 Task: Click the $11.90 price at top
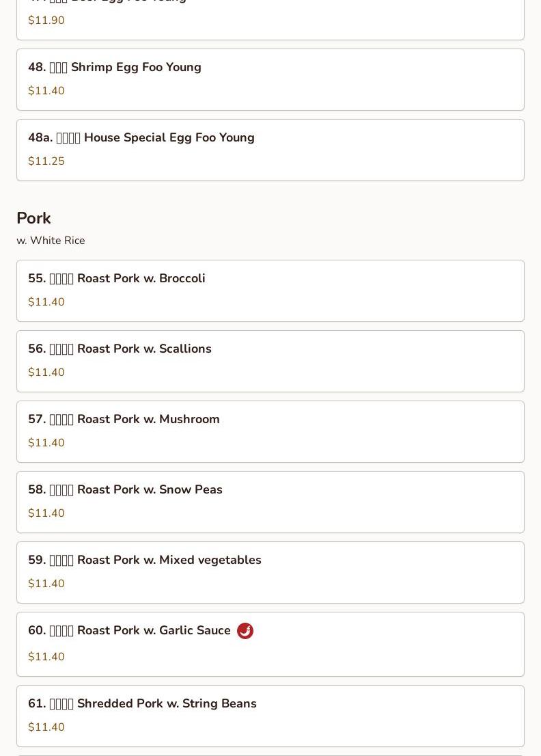[46, 21]
